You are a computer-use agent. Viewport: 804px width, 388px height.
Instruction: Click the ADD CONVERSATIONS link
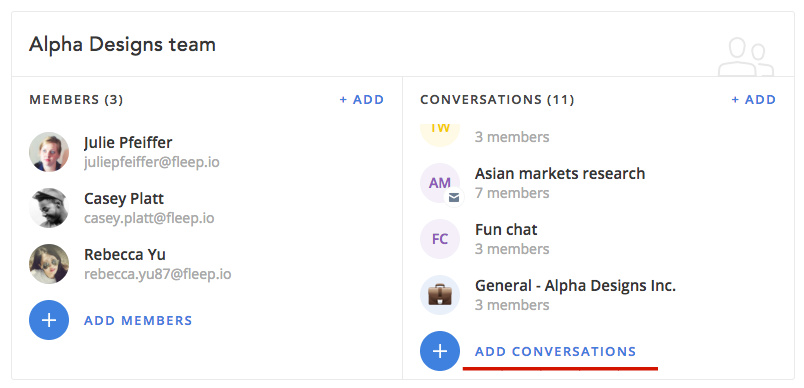click(555, 352)
